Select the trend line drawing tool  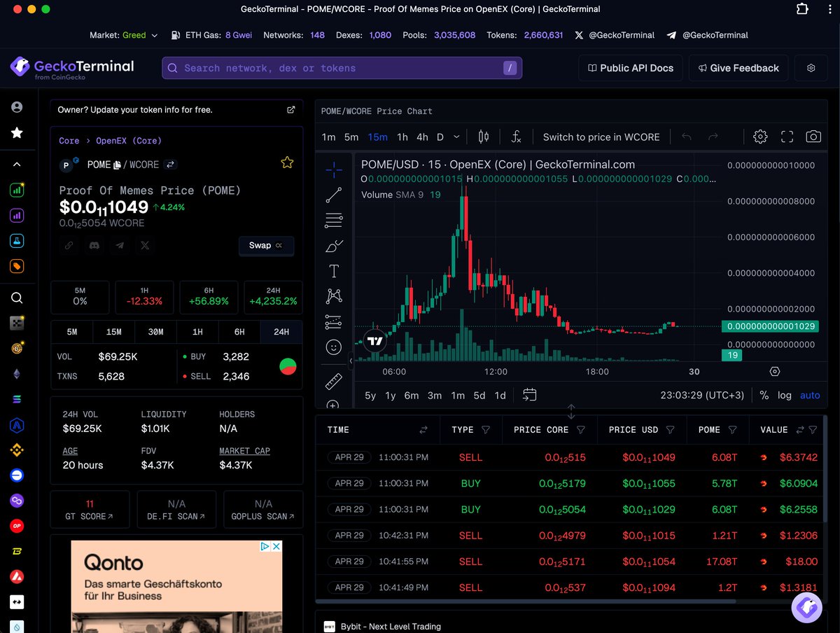[334, 195]
